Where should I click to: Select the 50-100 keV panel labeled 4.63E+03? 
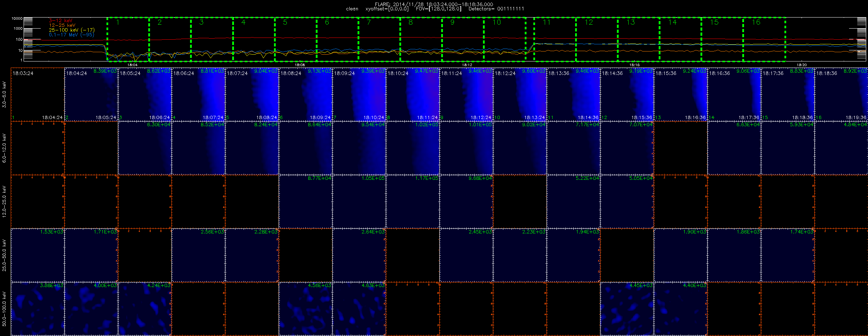(359, 309)
